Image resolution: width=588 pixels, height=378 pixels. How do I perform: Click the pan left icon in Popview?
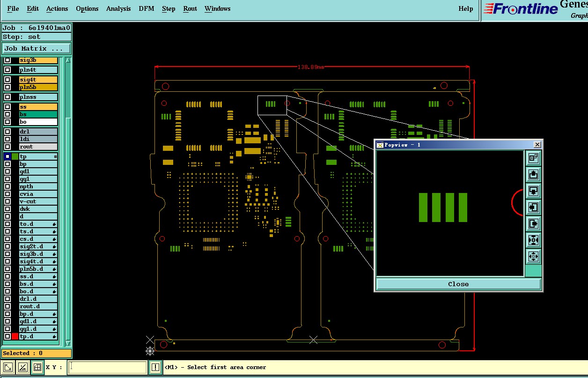[533, 207]
